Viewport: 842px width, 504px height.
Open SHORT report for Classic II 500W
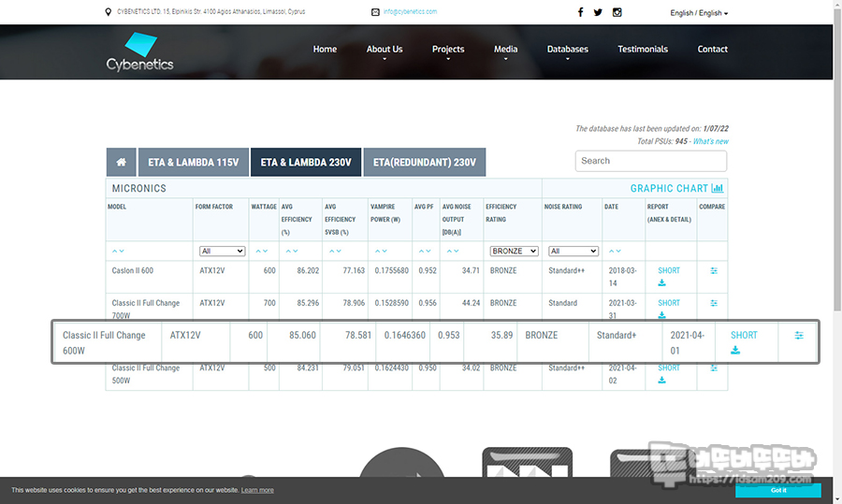point(669,367)
